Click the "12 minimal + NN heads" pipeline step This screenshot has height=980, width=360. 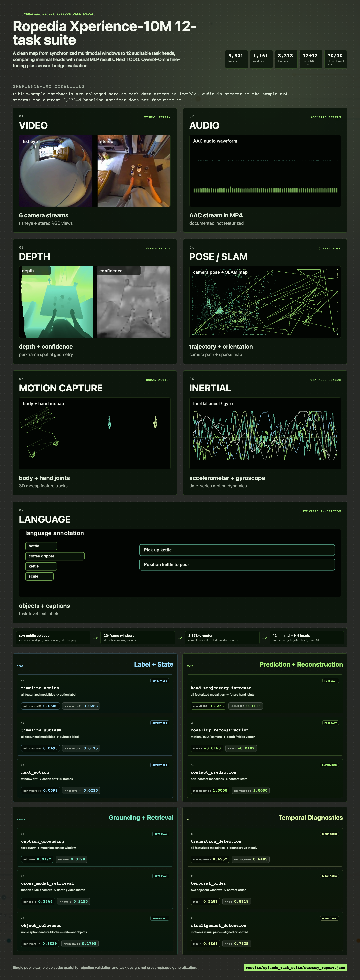[307, 638]
